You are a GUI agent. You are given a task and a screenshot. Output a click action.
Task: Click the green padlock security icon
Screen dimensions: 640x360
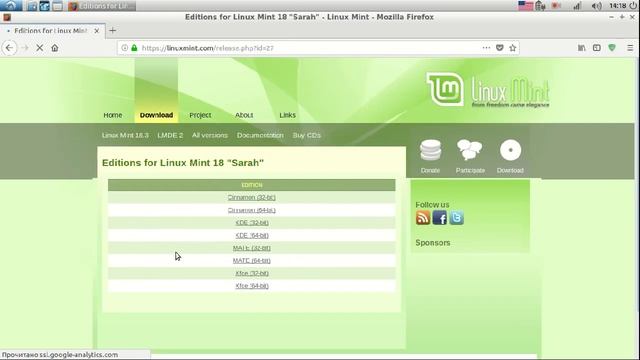(x=134, y=48)
